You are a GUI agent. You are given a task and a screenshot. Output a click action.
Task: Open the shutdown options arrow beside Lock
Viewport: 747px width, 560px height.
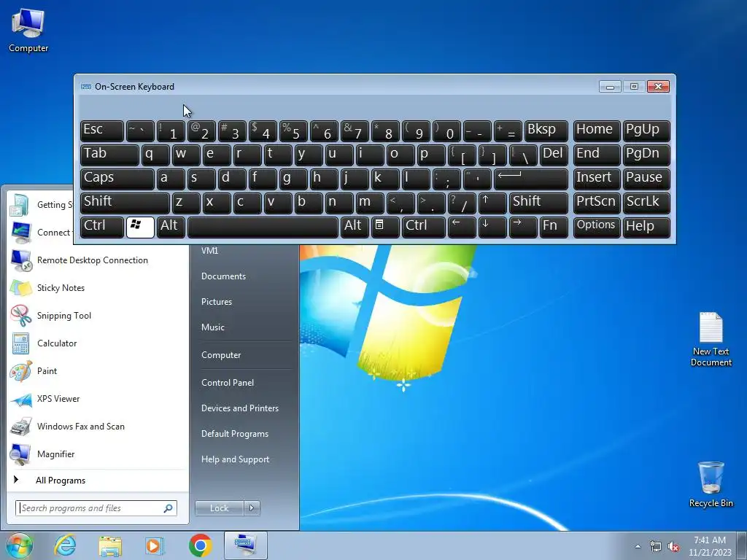(x=252, y=508)
